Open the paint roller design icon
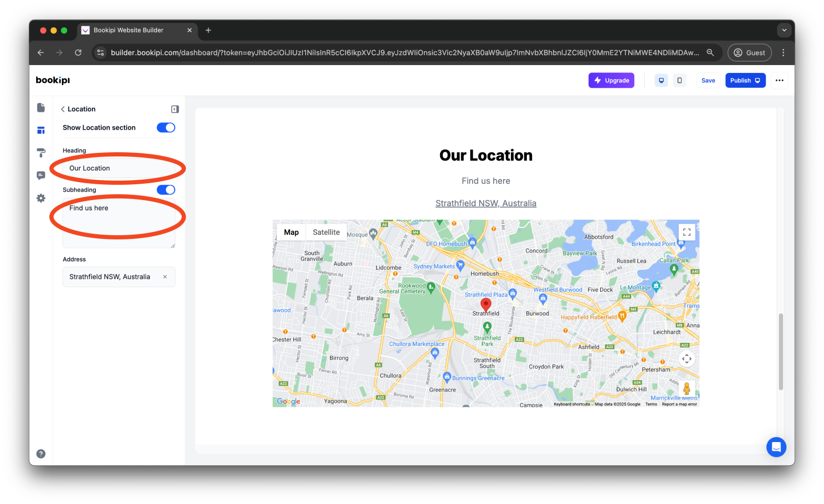 click(41, 153)
